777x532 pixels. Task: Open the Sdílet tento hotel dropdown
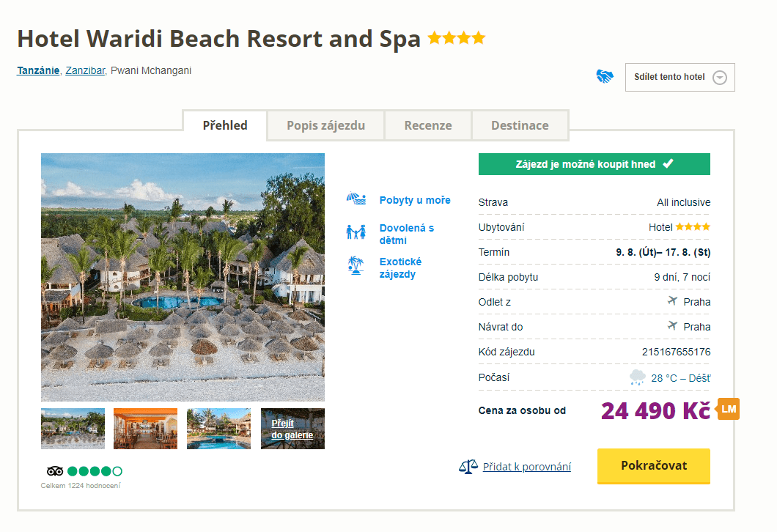click(680, 77)
